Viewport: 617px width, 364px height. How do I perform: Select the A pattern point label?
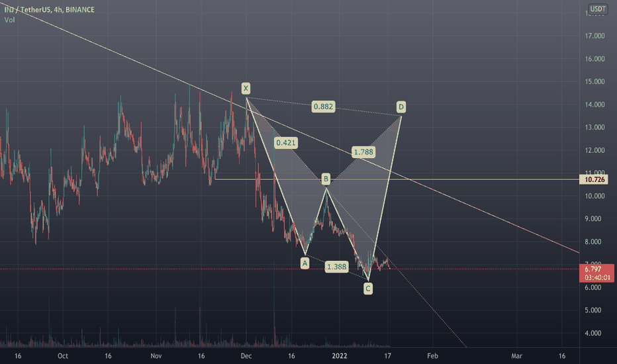click(305, 263)
